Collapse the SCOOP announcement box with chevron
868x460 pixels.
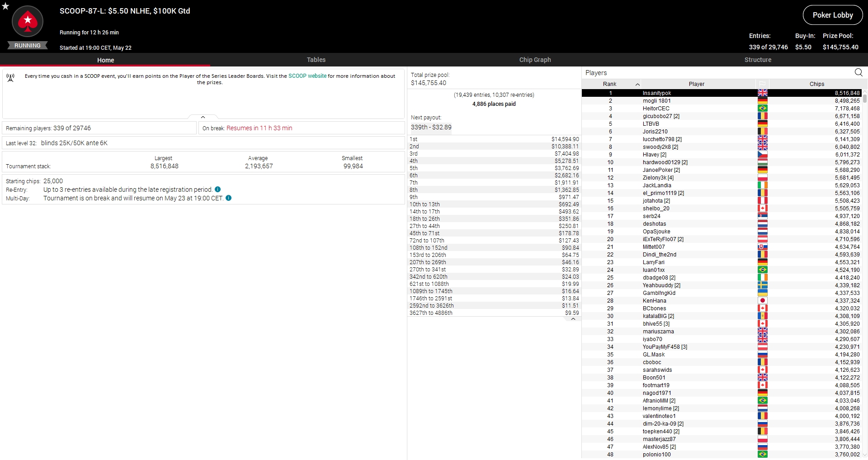point(203,117)
